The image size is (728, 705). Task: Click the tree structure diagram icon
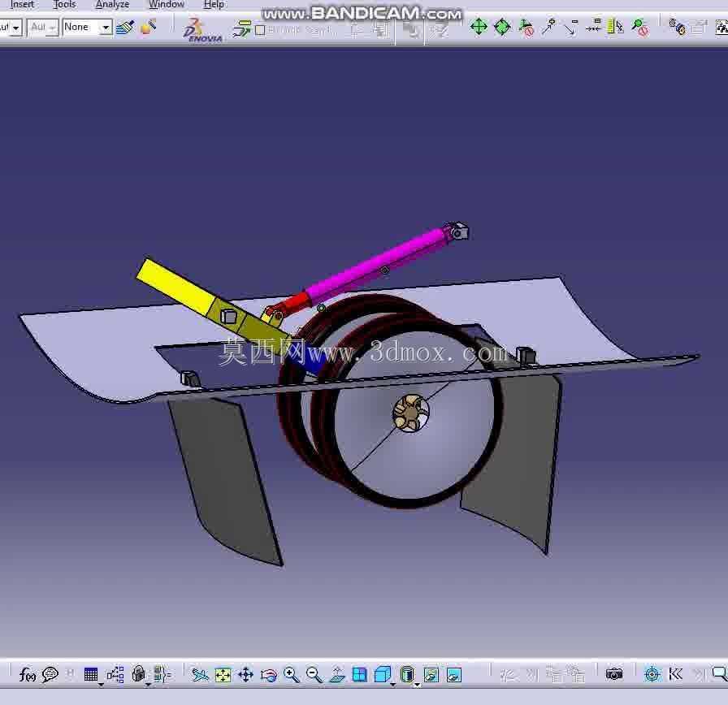pos(115,674)
